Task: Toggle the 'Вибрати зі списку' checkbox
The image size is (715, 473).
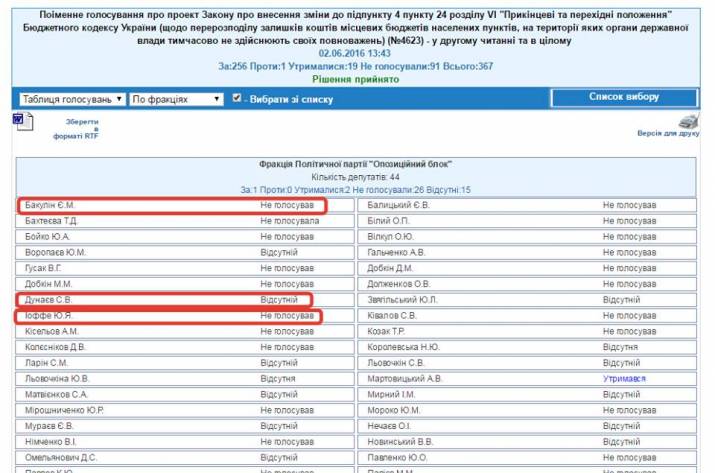Action: click(x=237, y=99)
